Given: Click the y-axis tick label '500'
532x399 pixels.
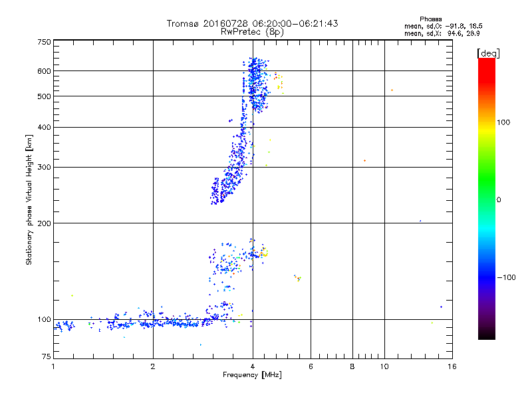Looking at the screenshot, I should [44, 96].
